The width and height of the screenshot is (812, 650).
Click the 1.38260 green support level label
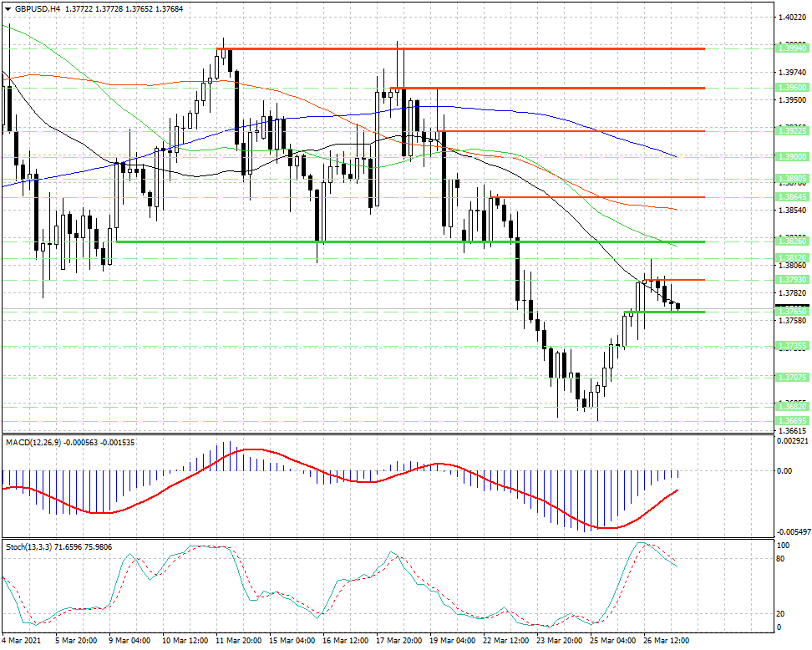pyautogui.click(x=792, y=241)
